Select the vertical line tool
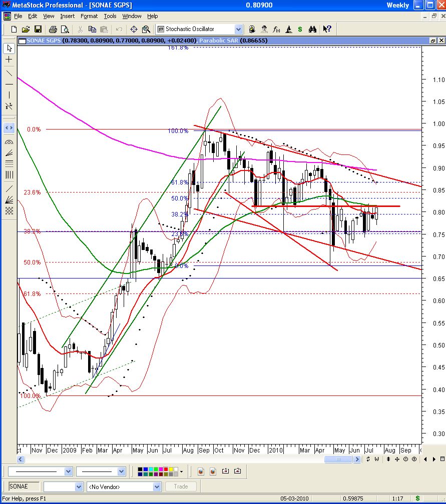 [9, 95]
